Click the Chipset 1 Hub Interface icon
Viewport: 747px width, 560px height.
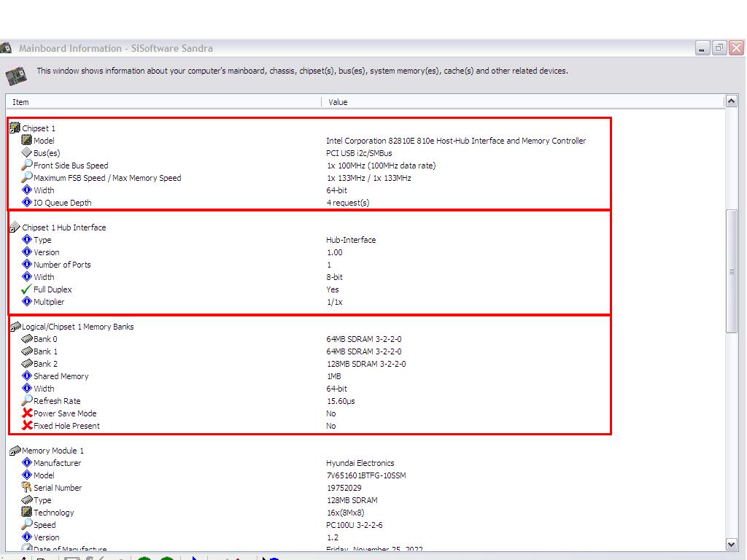(15, 227)
